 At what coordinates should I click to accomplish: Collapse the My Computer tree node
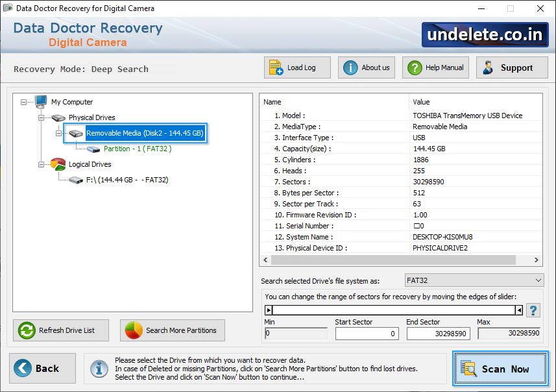[x=23, y=102]
